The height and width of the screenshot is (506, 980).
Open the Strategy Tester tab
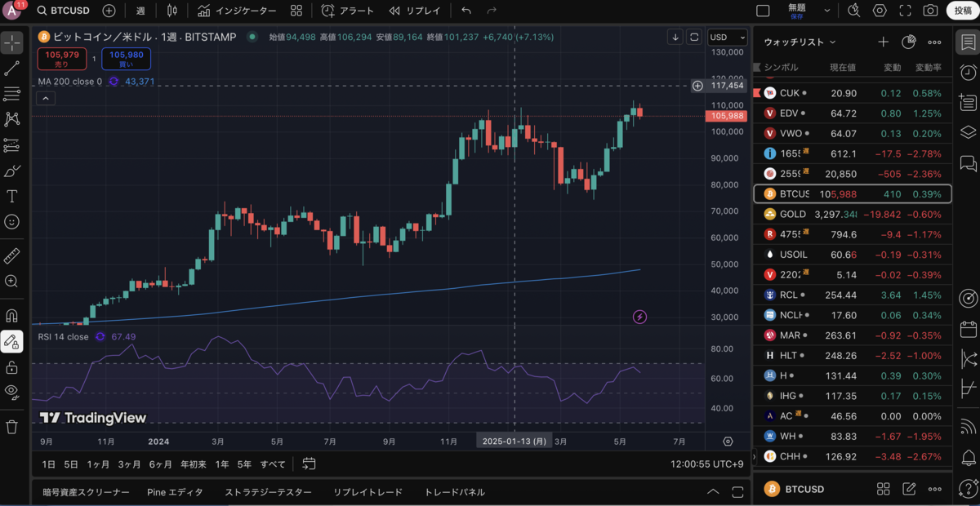tap(268, 492)
